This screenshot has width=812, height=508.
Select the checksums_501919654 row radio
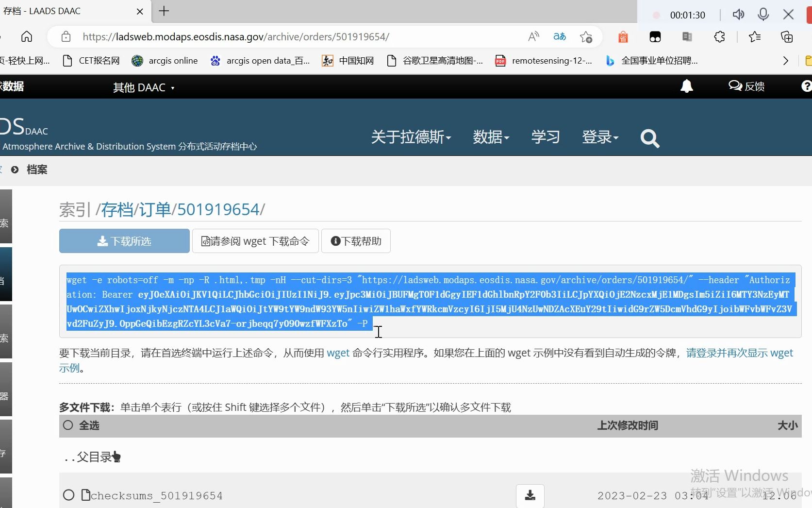[69, 495]
